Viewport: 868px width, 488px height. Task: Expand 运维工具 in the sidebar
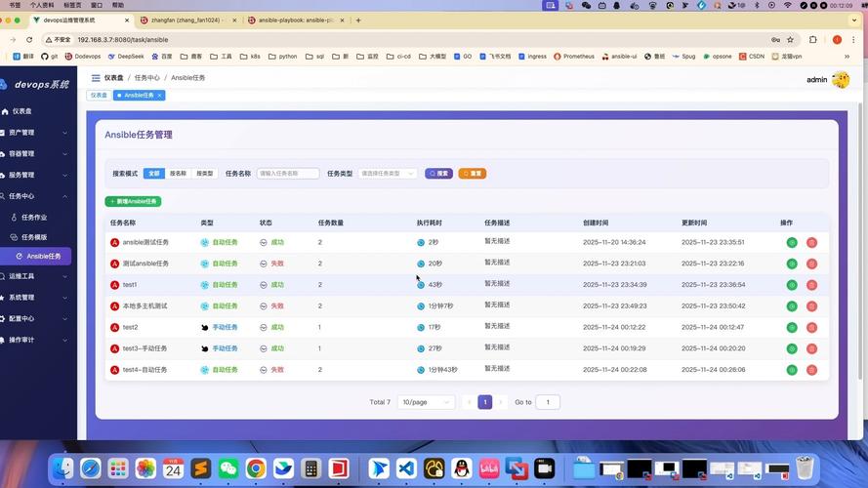[x=36, y=276]
